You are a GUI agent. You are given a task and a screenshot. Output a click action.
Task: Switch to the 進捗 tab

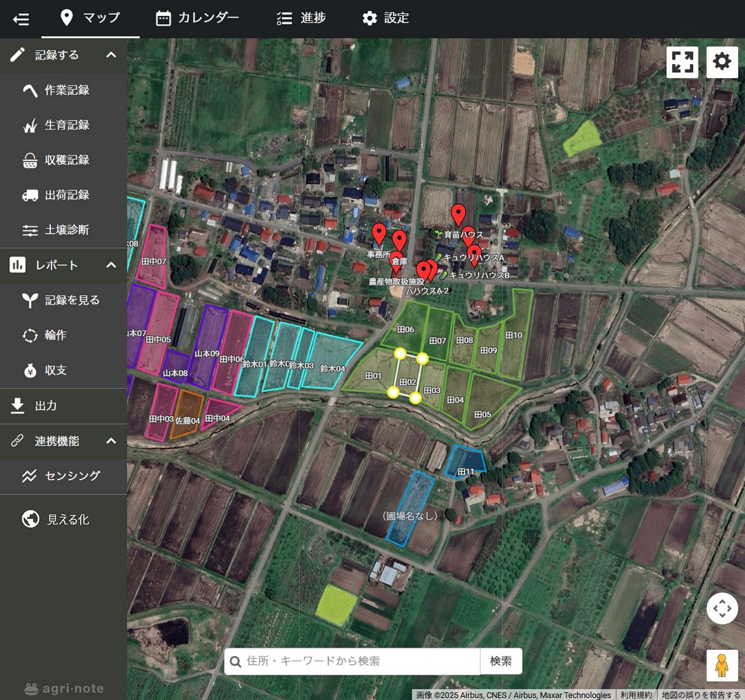point(302,18)
